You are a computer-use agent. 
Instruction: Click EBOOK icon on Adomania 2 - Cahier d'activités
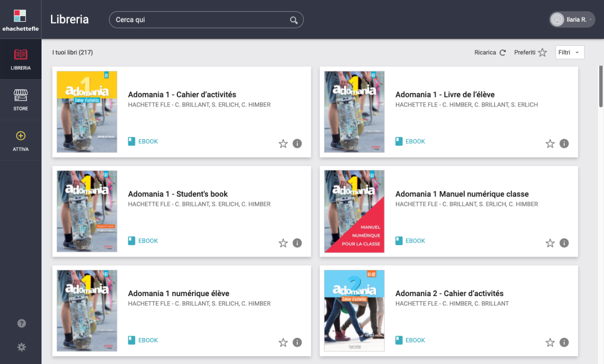pos(399,340)
